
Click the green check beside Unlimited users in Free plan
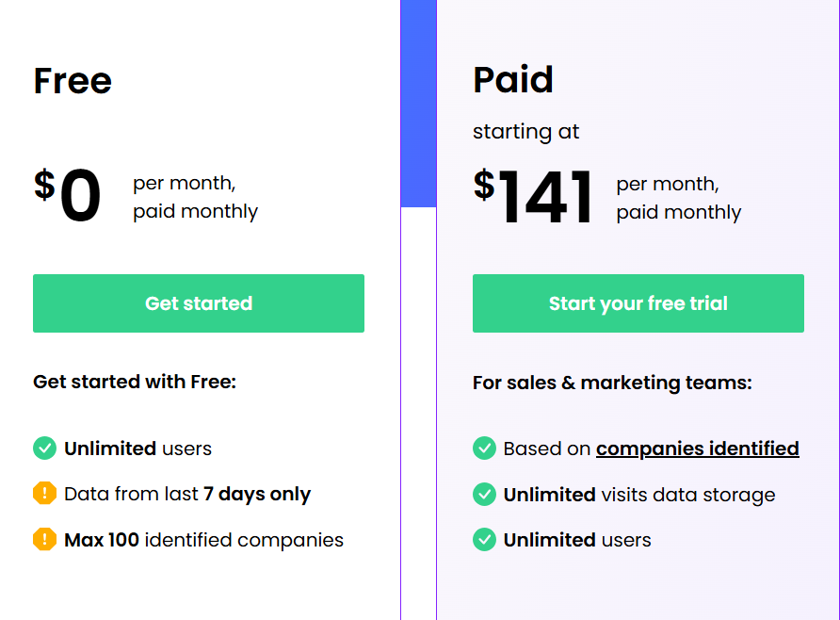pos(44,449)
